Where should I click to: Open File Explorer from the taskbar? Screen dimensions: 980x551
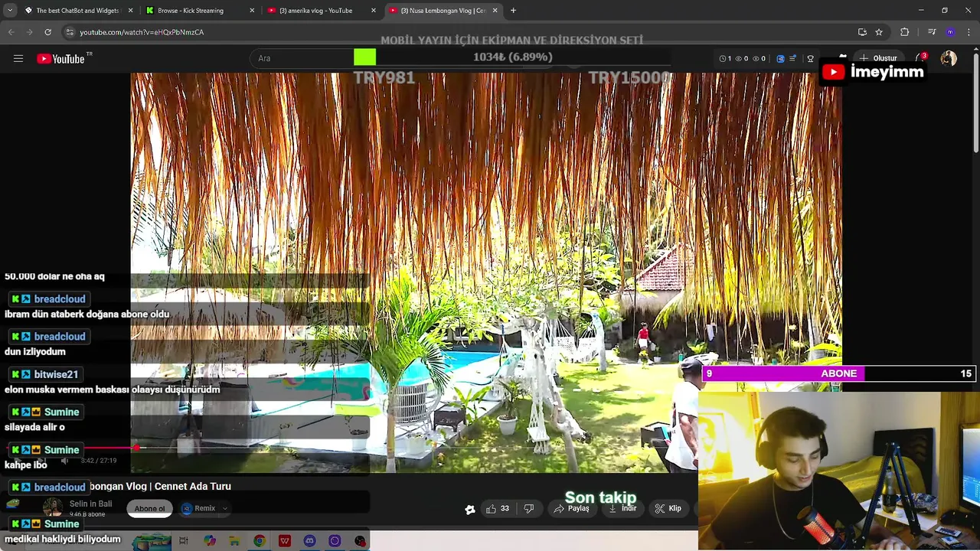pyautogui.click(x=234, y=541)
